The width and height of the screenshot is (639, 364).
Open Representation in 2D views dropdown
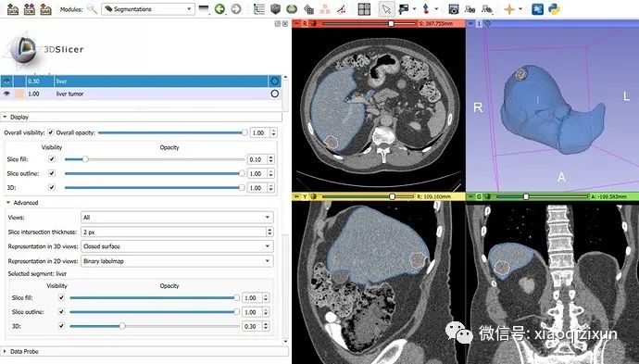pos(177,261)
